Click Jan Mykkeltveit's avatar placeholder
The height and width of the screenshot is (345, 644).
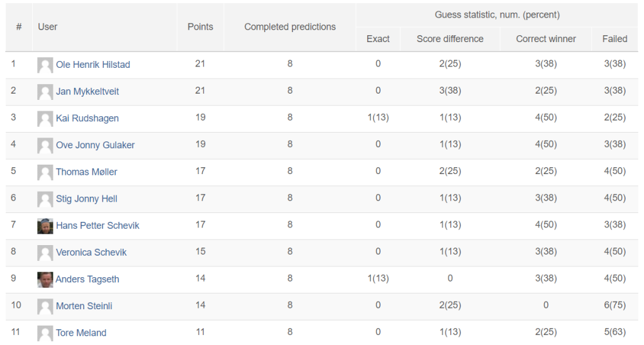tap(45, 92)
